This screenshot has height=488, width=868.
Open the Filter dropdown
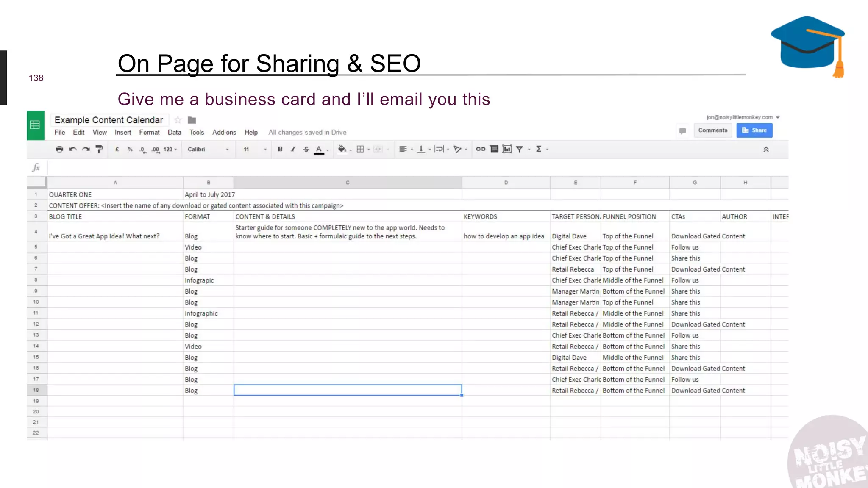(523, 149)
